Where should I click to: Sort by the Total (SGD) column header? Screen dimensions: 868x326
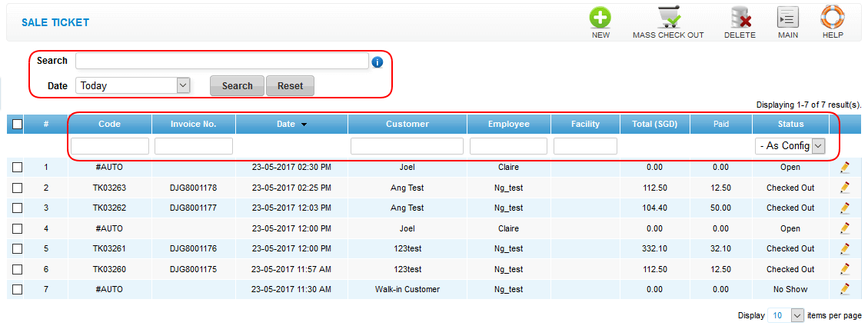655,124
